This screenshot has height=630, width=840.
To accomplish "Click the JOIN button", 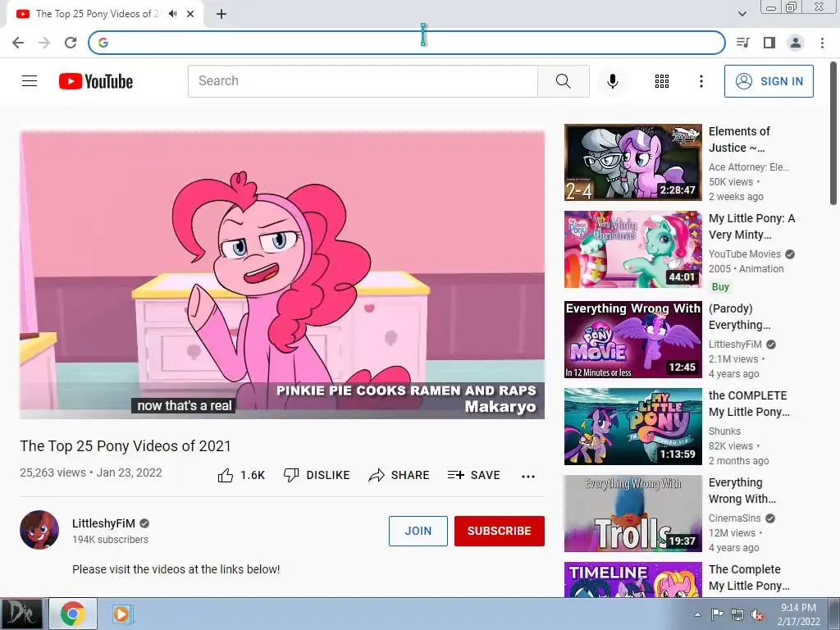I will tap(418, 531).
